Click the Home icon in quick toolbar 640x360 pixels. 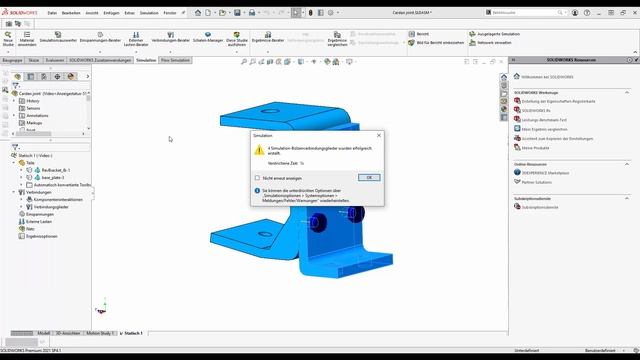[x=198, y=13]
